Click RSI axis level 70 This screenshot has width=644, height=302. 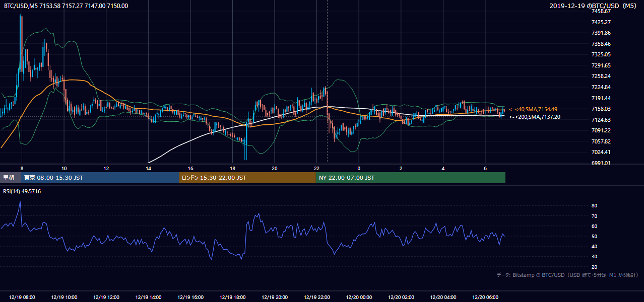click(595, 216)
